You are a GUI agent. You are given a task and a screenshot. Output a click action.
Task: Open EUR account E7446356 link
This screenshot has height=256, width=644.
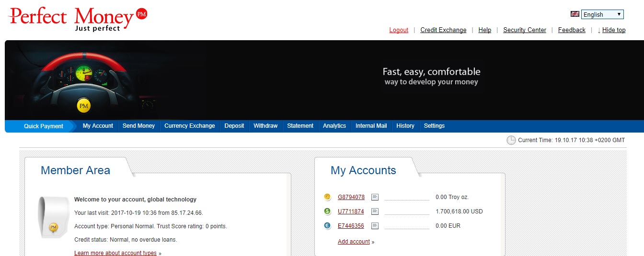point(351,226)
